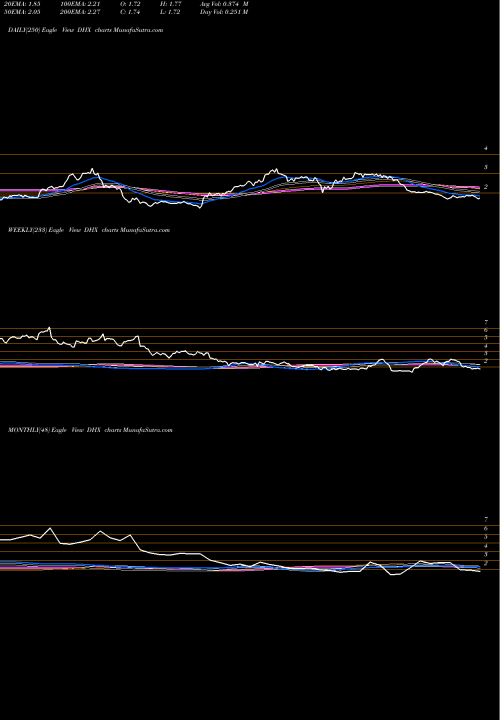Click the 2 axis label on weekly chart
This screenshot has width=500, height=720.
coord(485,361)
